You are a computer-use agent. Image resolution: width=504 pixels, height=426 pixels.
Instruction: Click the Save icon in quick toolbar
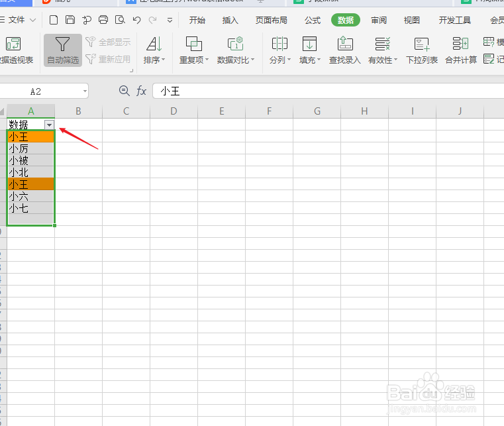point(70,20)
